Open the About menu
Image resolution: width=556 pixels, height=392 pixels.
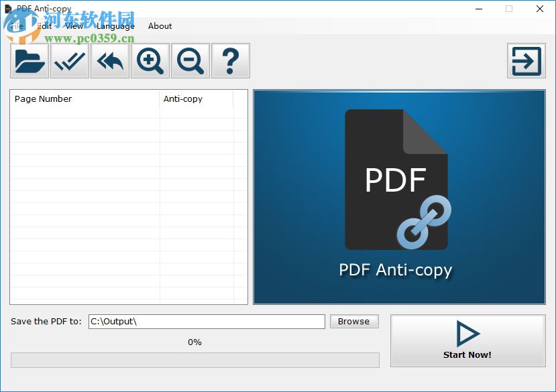coord(160,25)
